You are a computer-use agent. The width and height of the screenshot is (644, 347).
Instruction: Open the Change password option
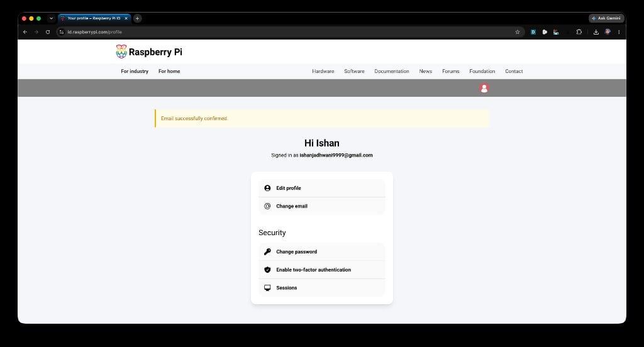click(322, 251)
